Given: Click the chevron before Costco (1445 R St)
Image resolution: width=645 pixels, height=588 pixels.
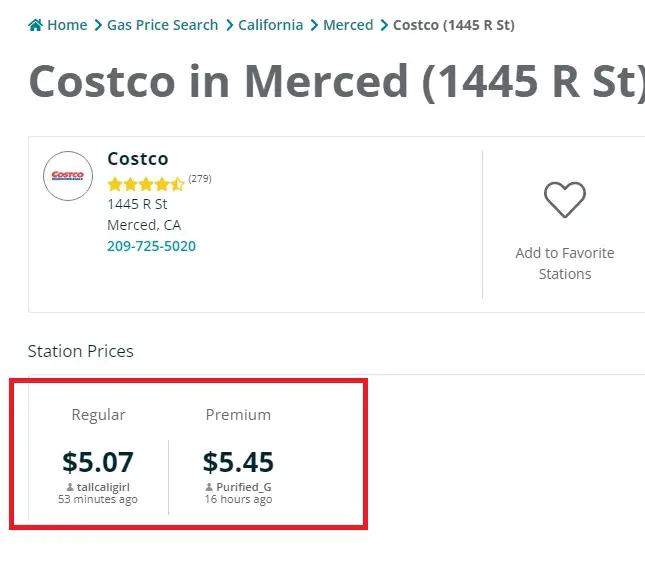Looking at the screenshot, I should tap(384, 25).
